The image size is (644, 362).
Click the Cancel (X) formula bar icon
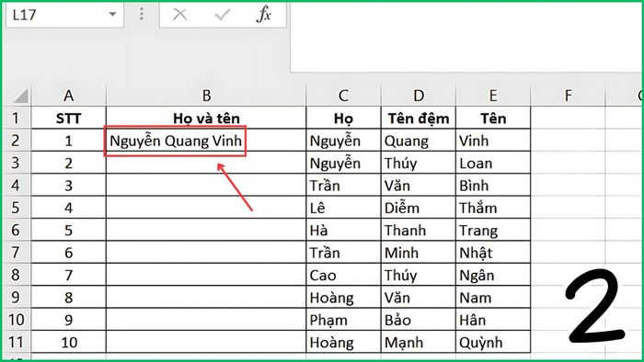(x=180, y=16)
